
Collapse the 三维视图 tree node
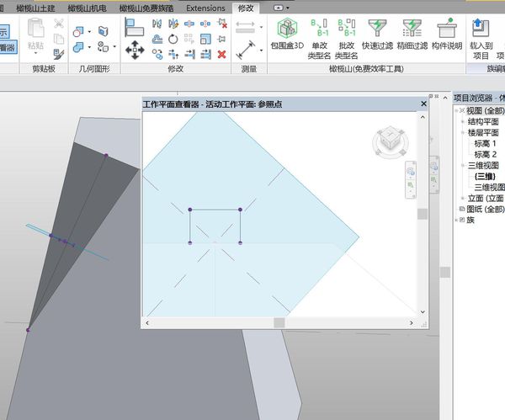463,166
